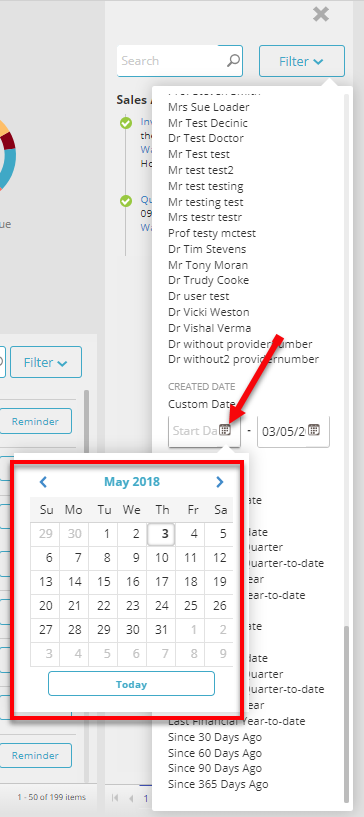Click the second green check status icon
364x817 pixels.
(125, 201)
